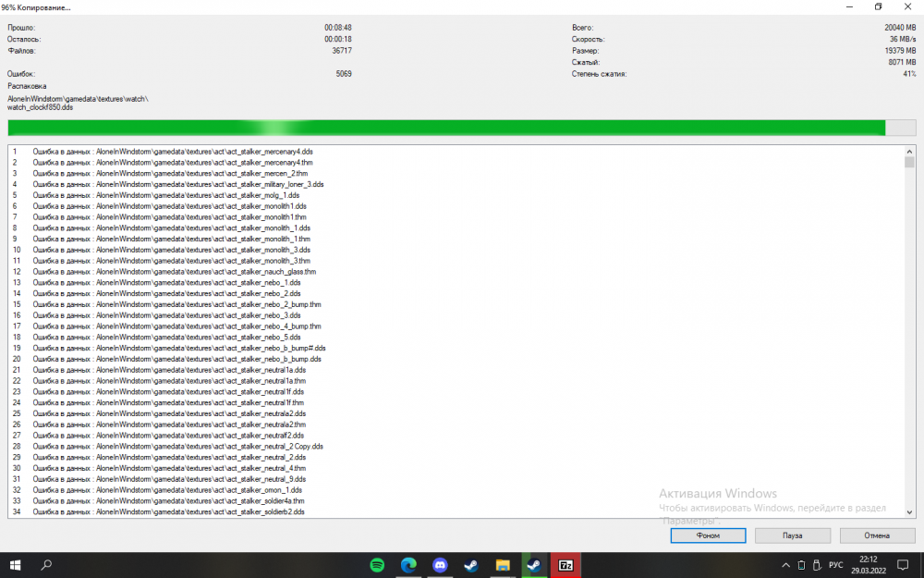Minimize the 96% Копирование window
924x578 pixels.
click(x=850, y=7)
